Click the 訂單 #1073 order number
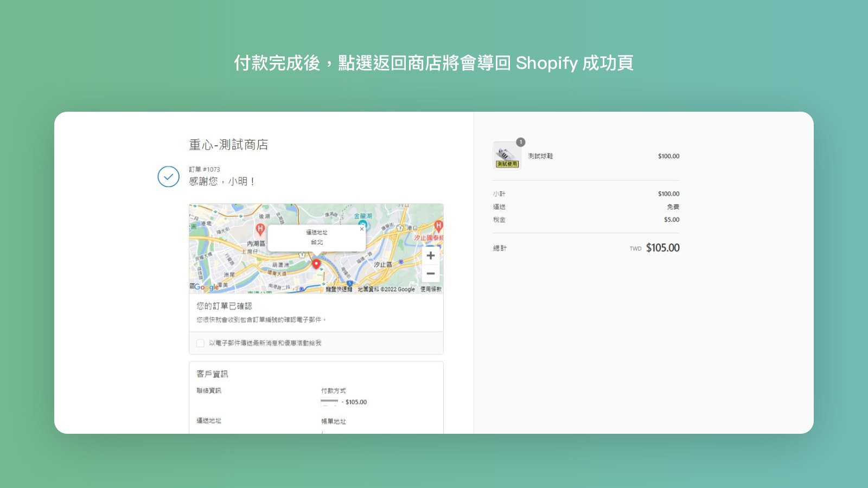 click(x=205, y=170)
